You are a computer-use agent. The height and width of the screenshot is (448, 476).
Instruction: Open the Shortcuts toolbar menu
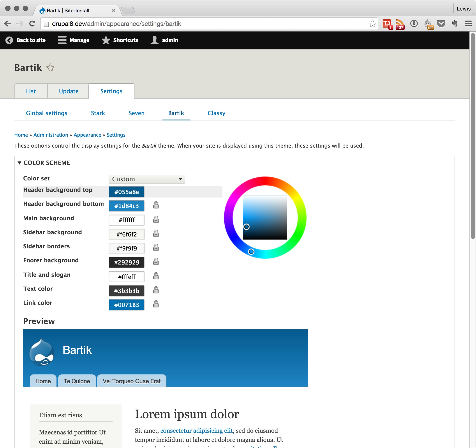pos(120,40)
